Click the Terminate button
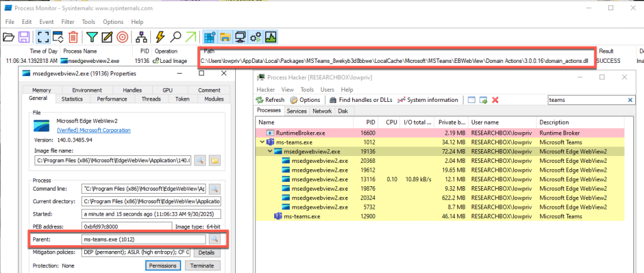The width and height of the screenshot is (644, 273). [203, 265]
